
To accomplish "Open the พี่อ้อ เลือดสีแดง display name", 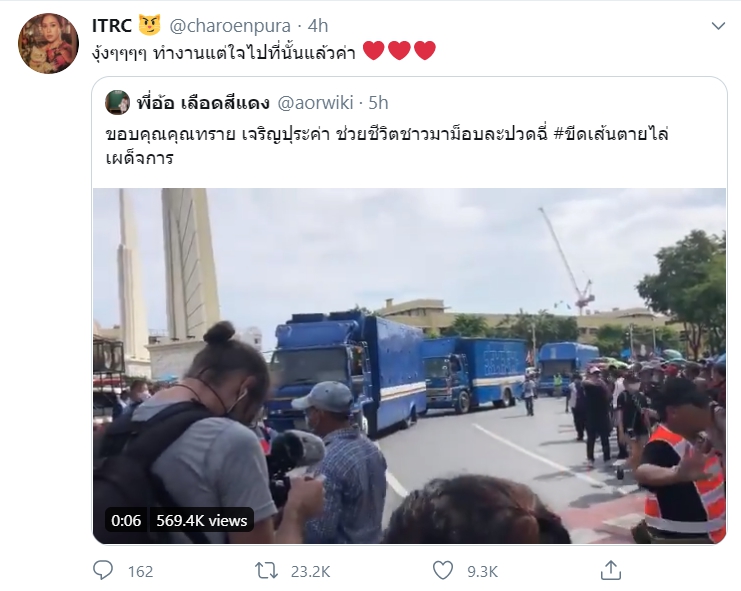I will 203,103.
